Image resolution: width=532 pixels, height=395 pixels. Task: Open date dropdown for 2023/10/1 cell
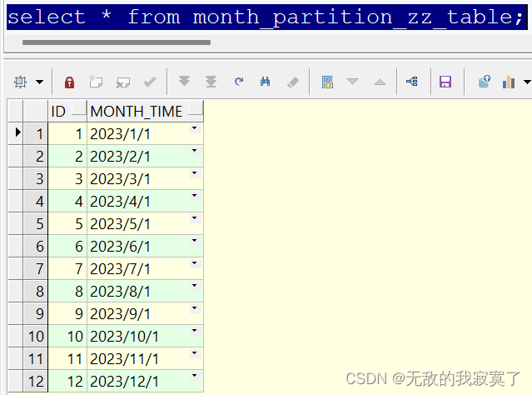click(x=195, y=331)
